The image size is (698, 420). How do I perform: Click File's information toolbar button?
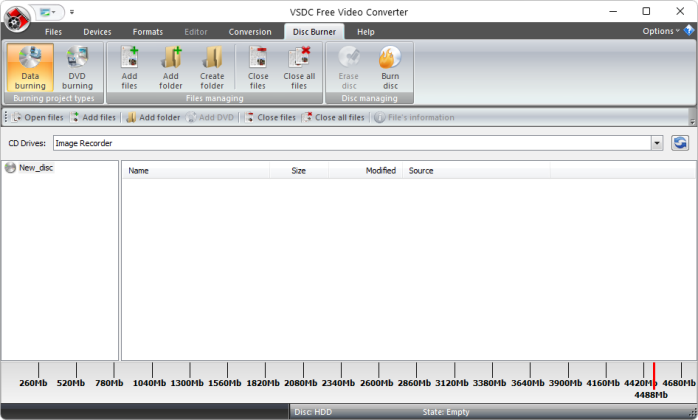pyautogui.click(x=415, y=118)
